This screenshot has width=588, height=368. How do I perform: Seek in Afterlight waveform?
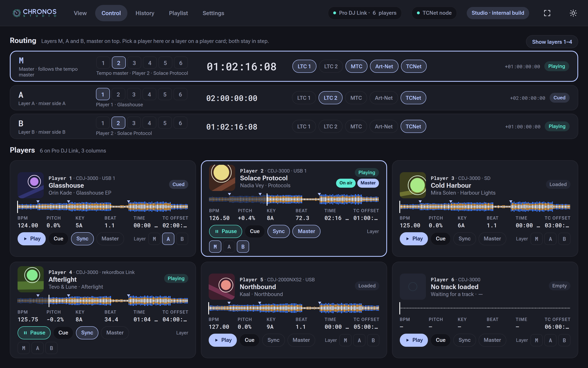(102, 300)
